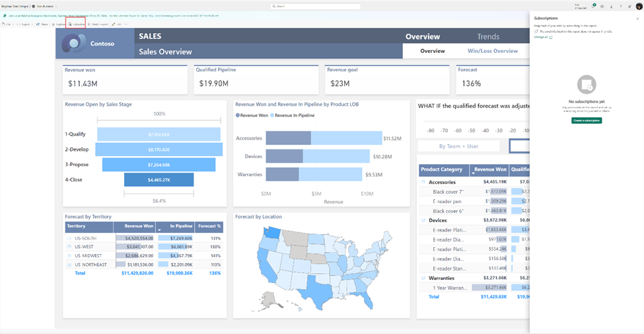
Task: Click Create a subscription button
Action: tap(587, 120)
